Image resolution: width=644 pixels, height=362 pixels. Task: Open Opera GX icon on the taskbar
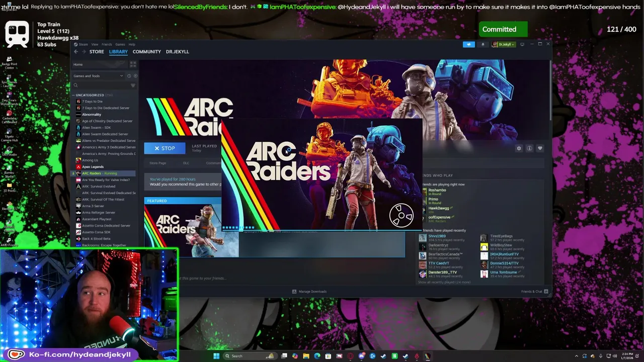(350, 356)
